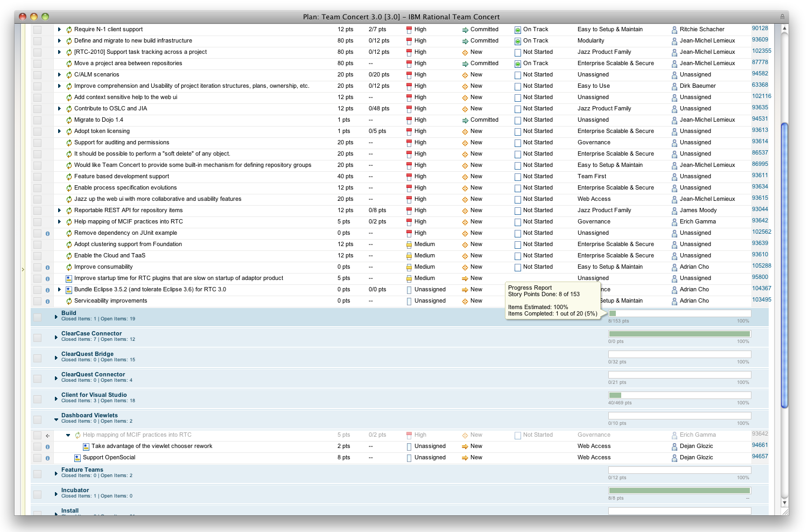Collapse greyed Help mapping of MCIF practices item
Image resolution: width=808 pixels, height=532 pixels.
point(68,435)
